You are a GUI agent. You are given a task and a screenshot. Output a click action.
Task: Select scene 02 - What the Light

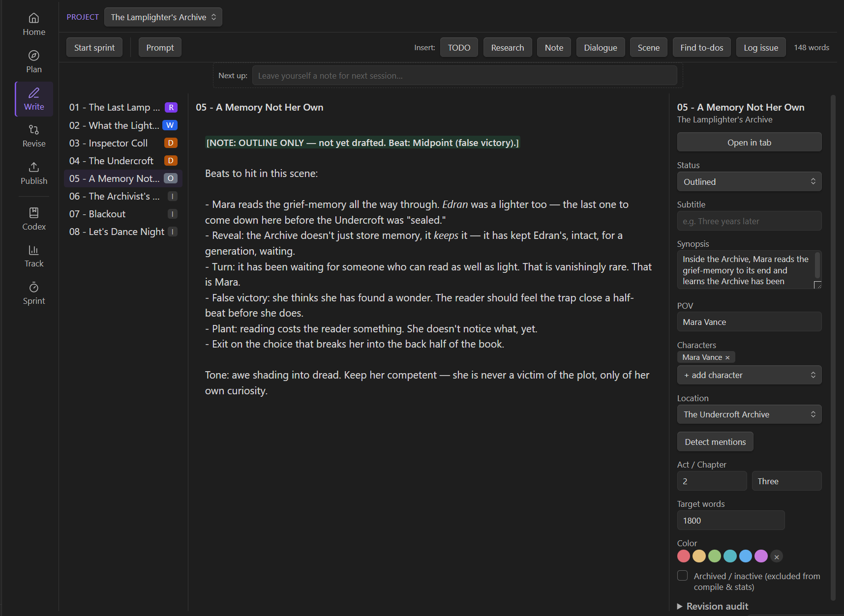(x=123, y=125)
